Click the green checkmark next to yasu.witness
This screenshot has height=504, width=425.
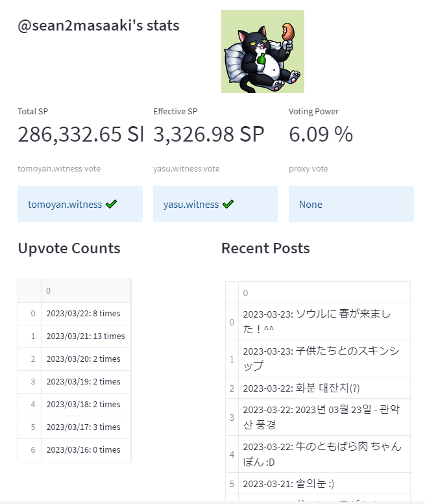point(228,204)
